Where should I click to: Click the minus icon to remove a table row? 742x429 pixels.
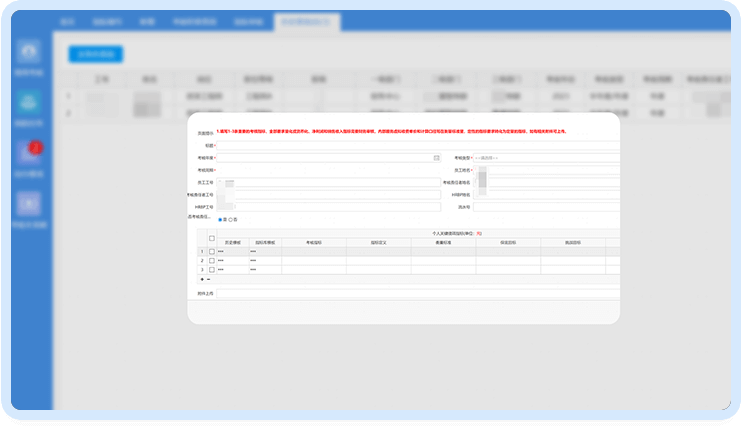pyautogui.click(x=208, y=279)
